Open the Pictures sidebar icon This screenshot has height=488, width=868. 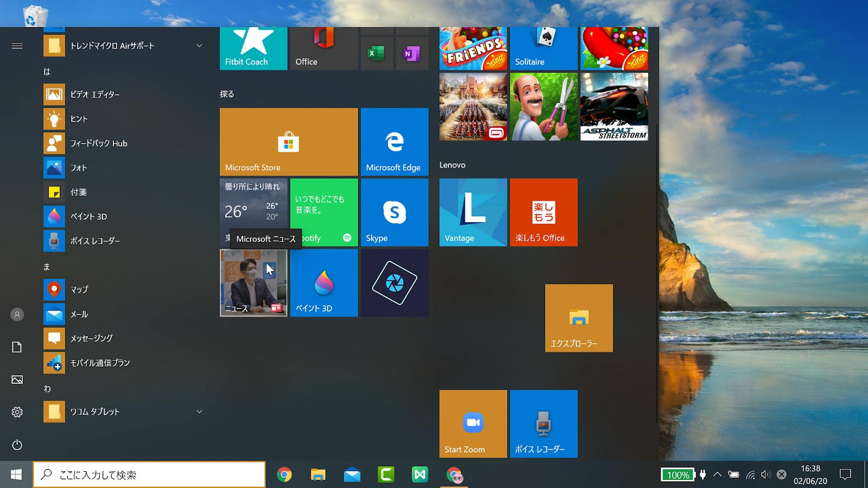point(17,380)
